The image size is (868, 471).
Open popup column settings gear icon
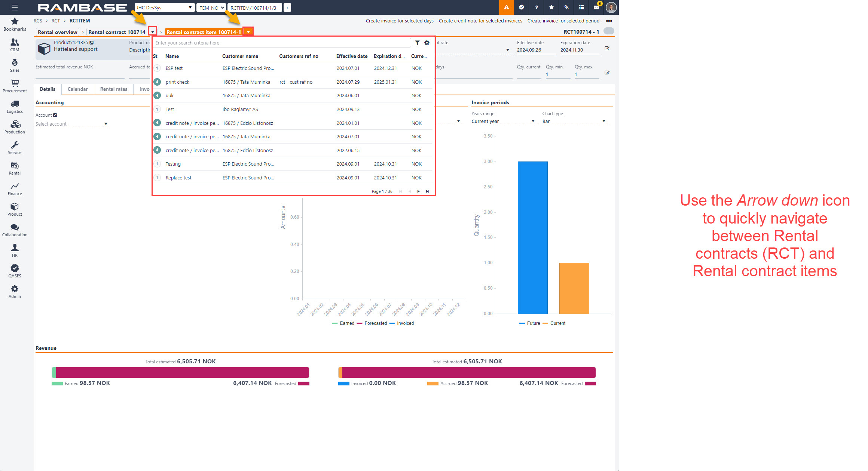427,43
